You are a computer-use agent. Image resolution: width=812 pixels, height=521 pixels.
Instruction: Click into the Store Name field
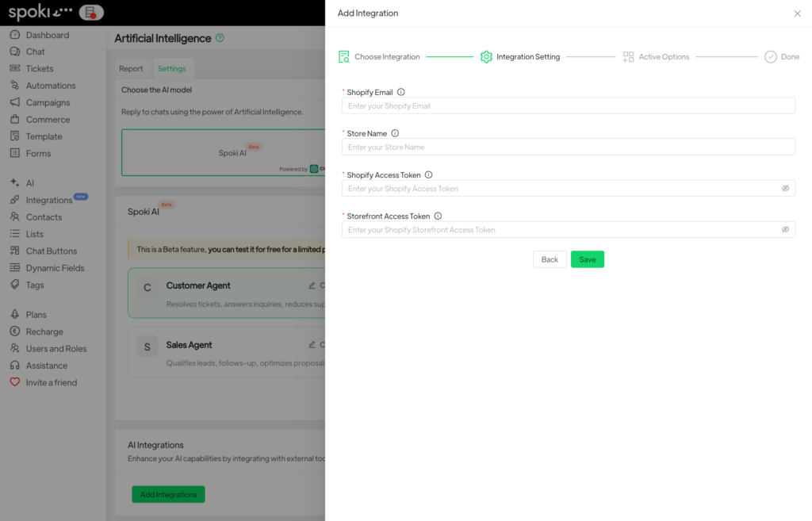pos(568,147)
